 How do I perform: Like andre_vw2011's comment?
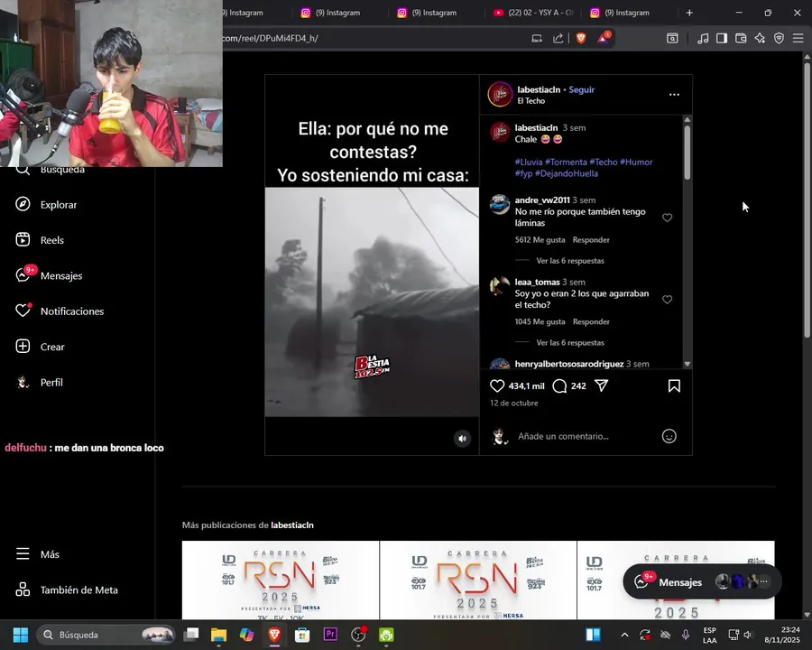[667, 218]
